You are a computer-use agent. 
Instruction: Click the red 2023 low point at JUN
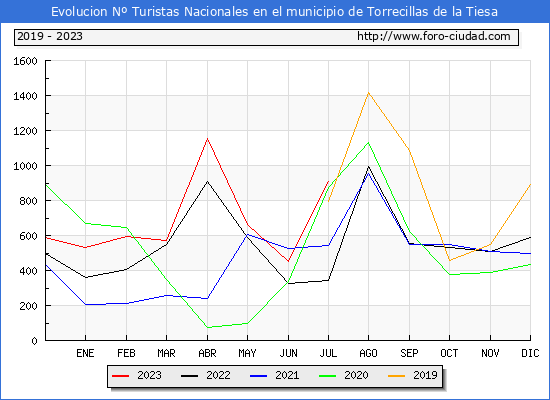[x=288, y=261]
